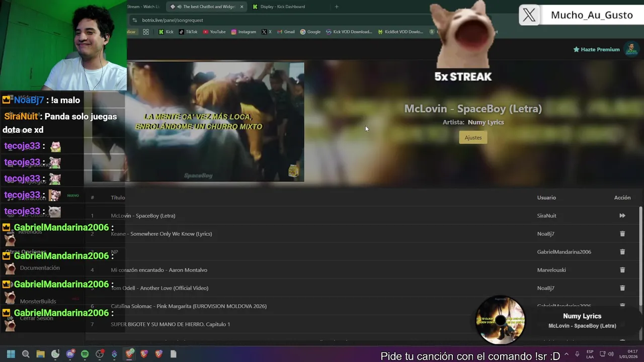Open a new browser tab

[337, 7]
